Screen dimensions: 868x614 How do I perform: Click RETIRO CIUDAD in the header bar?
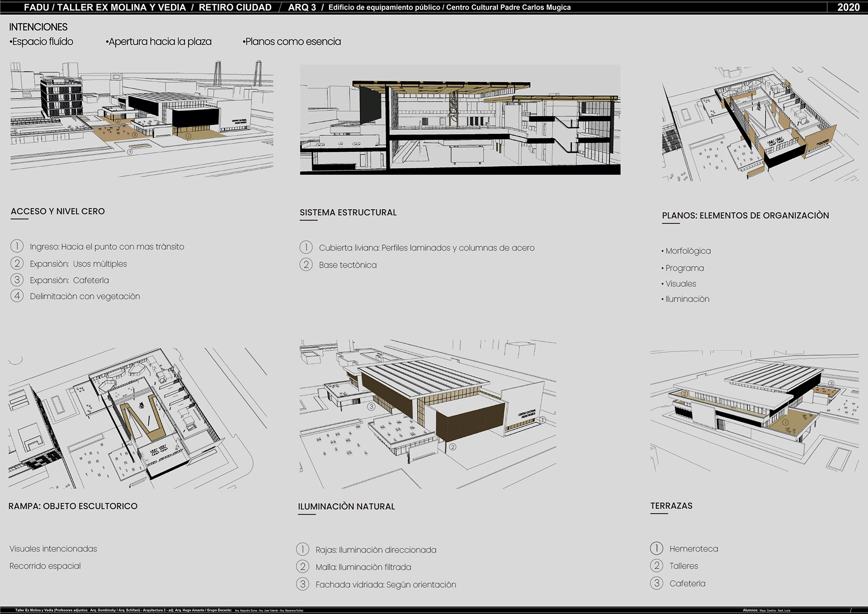(x=235, y=7)
